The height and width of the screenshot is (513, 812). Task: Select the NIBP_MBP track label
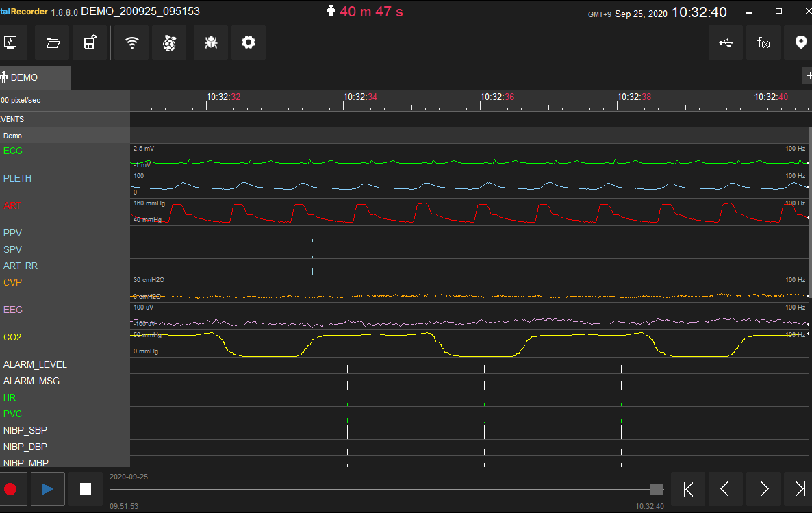[26, 463]
